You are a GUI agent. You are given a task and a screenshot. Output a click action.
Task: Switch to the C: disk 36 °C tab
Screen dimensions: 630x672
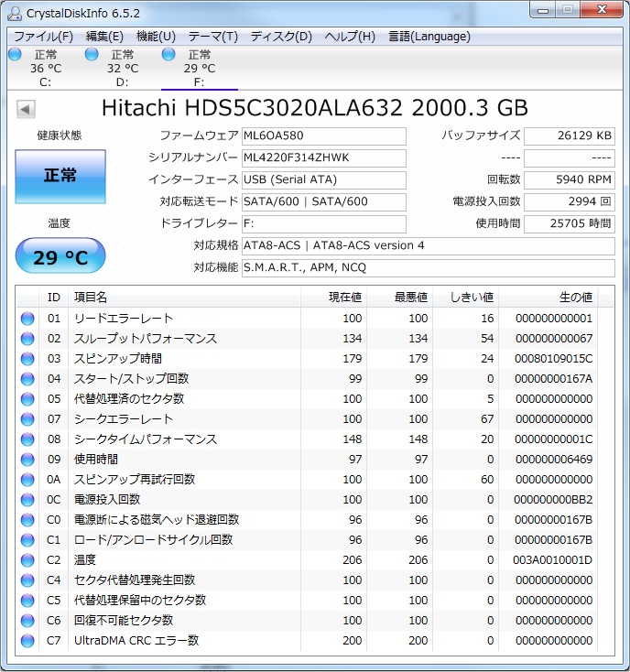(x=46, y=68)
